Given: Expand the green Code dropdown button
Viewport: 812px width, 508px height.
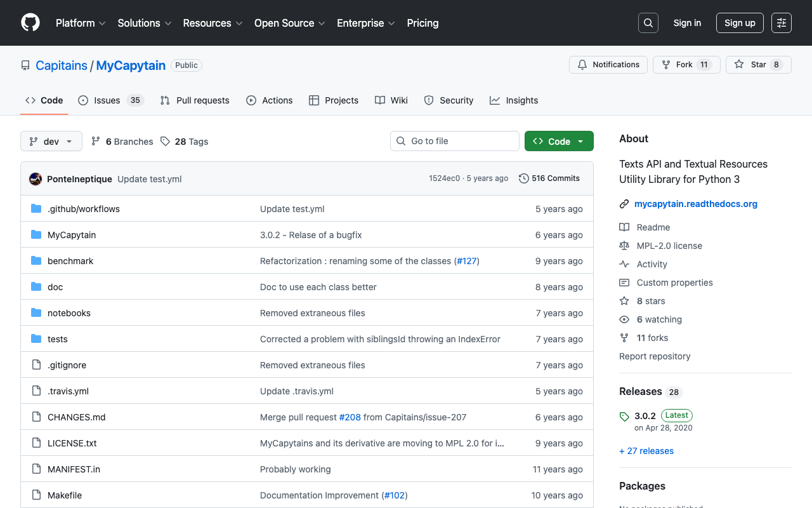Looking at the screenshot, I should [x=559, y=142].
